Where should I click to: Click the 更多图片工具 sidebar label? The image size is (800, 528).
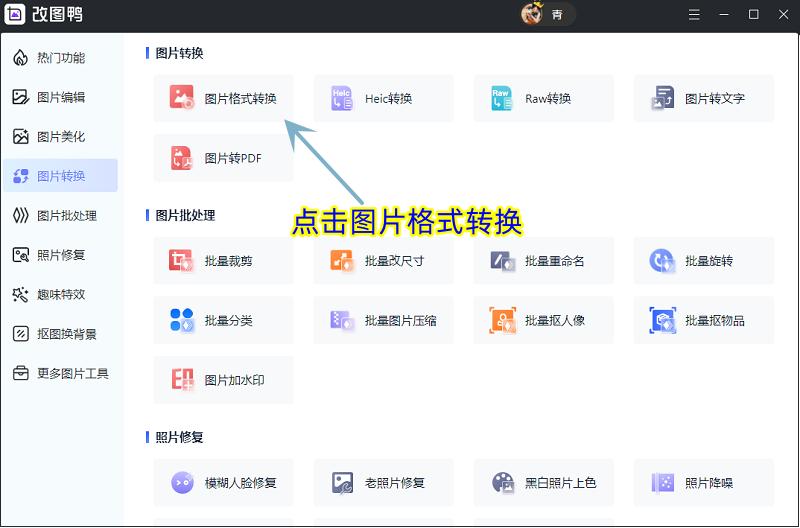[x=73, y=373]
